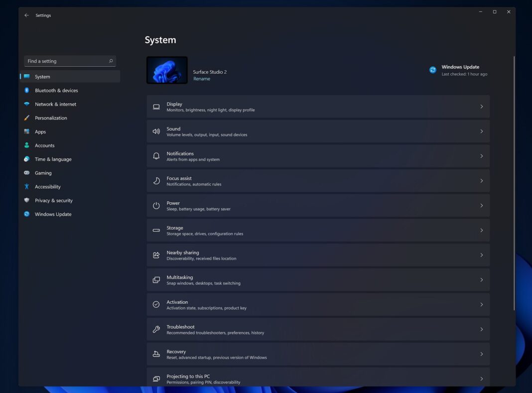Open Activation settings via its chevron

(481, 304)
